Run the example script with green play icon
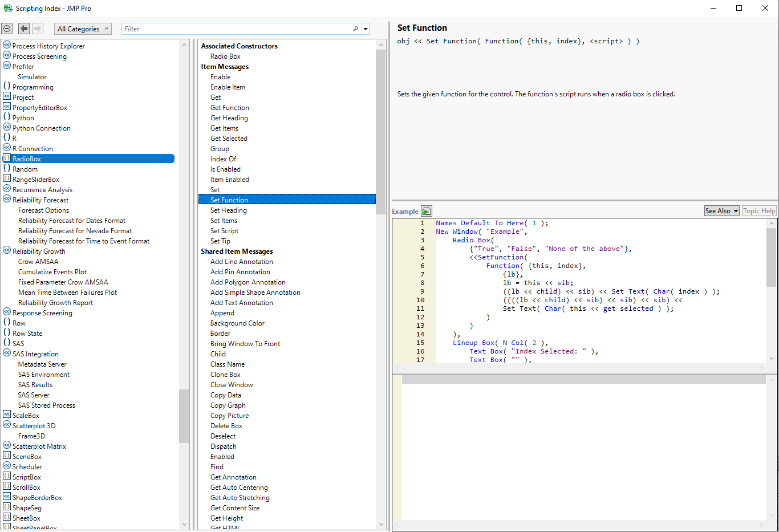Image resolution: width=779 pixels, height=532 pixels. (426, 211)
